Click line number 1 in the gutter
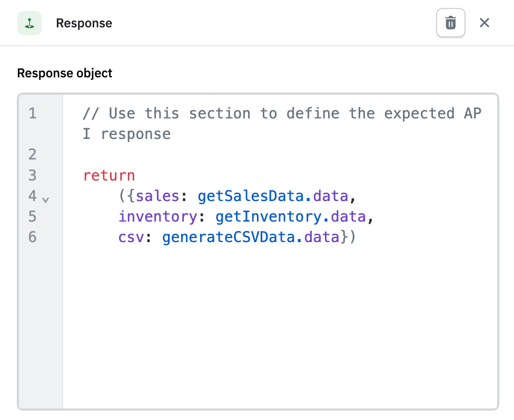 point(32,113)
